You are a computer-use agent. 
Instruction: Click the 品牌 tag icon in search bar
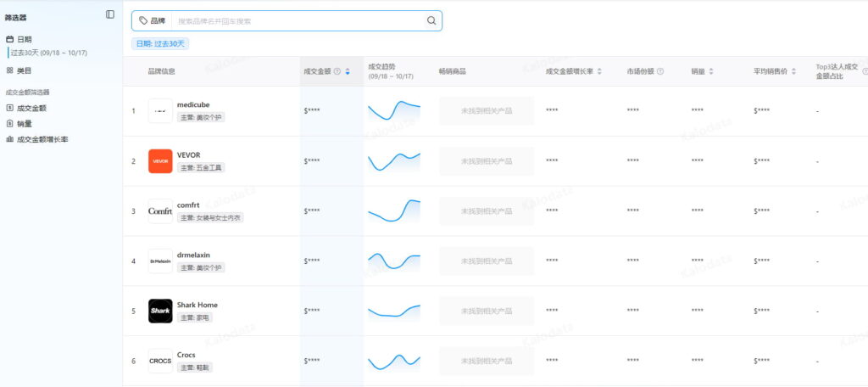pyautogui.click(x=143, y=21)
